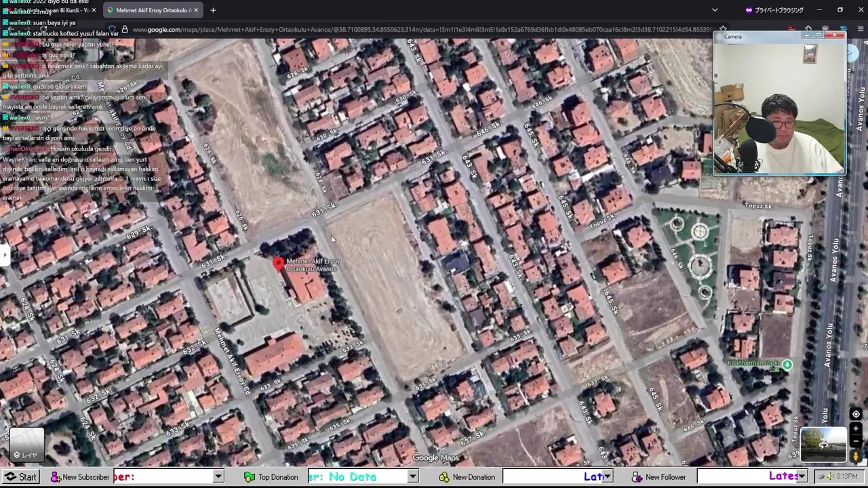Click the Google Maps logo text
Screen dimensions: 868x488
coord(436,458)
